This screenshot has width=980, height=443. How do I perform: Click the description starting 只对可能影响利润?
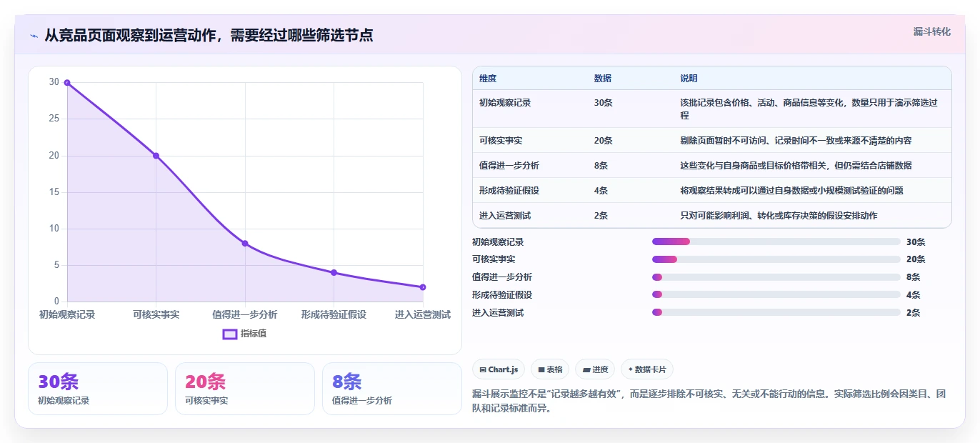point(779,215)
